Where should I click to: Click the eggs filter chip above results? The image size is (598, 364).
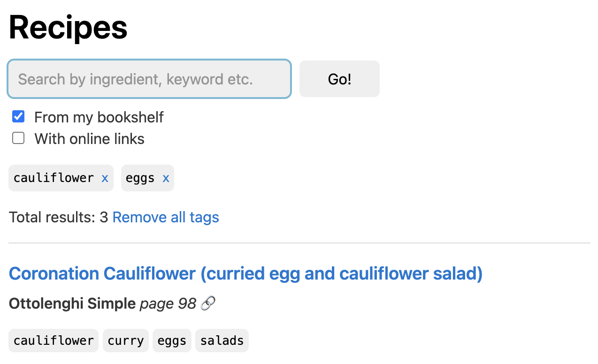tap(141, 178)
